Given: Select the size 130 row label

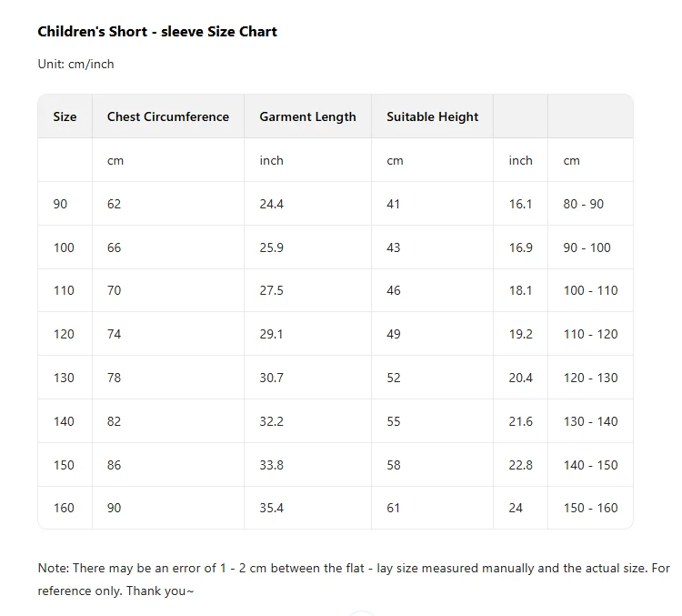Looking at the screenshot, I should point(64,378).
